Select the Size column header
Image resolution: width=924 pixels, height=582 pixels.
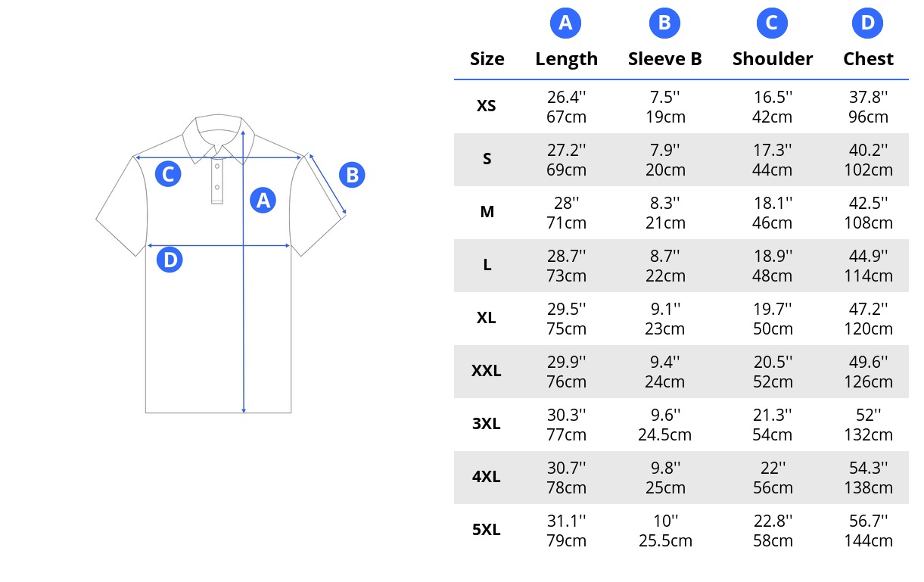point(487,59)
